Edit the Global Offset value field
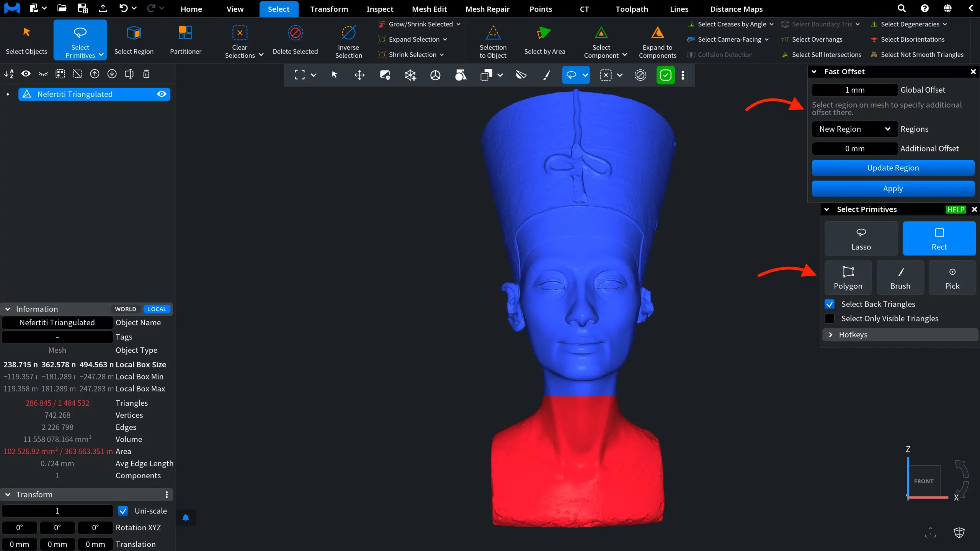This screenshot has width=980, height=551. [x=854, y=90]
